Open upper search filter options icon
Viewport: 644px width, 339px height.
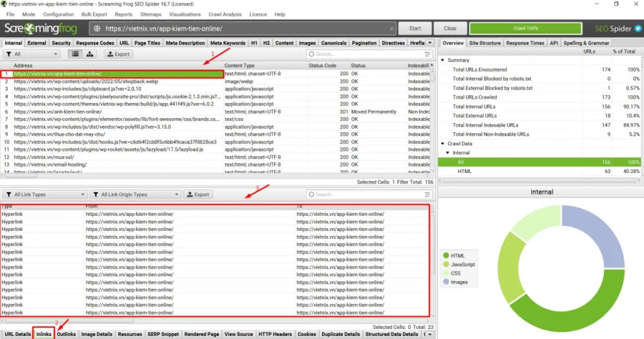point(428,54)
